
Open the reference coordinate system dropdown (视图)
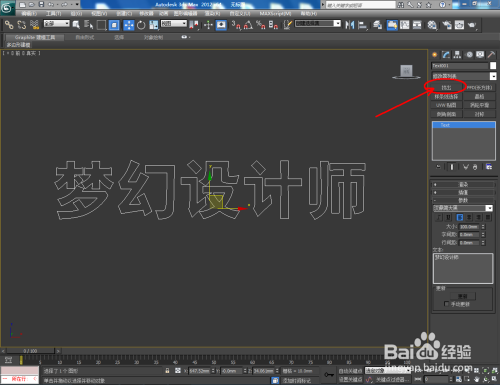pyautogui.click(x=174, y=24)
